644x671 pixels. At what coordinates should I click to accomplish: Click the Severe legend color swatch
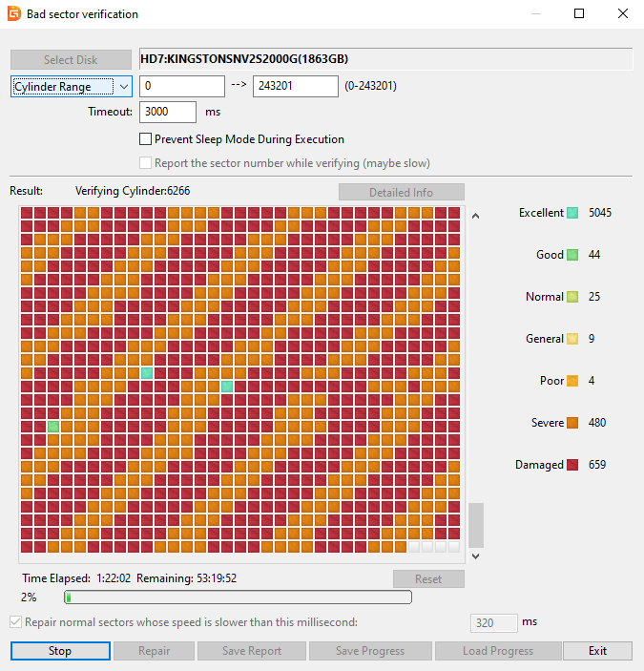coord(572,423)
